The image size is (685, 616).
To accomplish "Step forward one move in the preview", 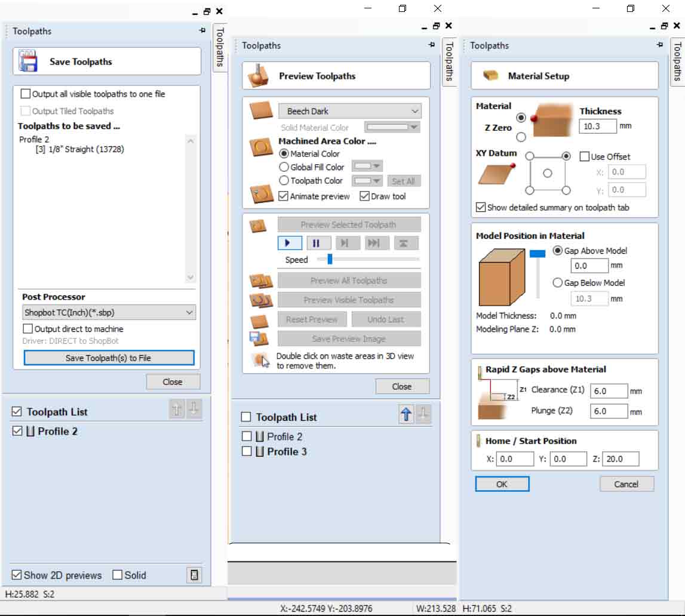I will tap(348, 243).
